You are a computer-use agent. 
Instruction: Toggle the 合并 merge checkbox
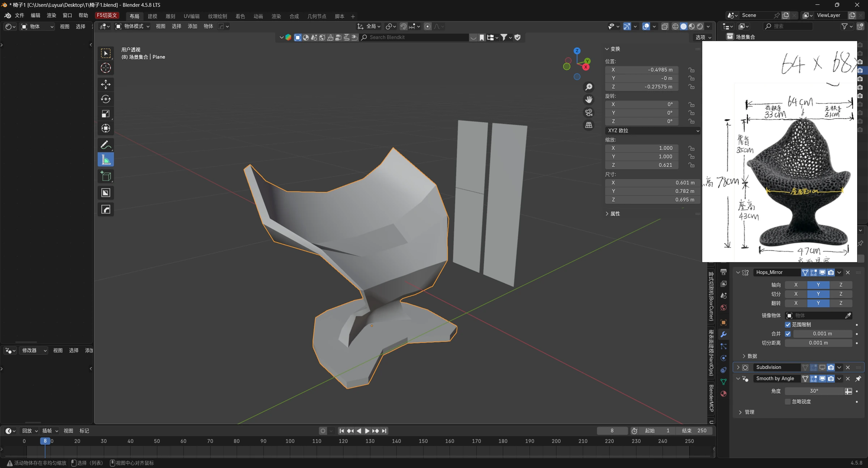point(788,333)
